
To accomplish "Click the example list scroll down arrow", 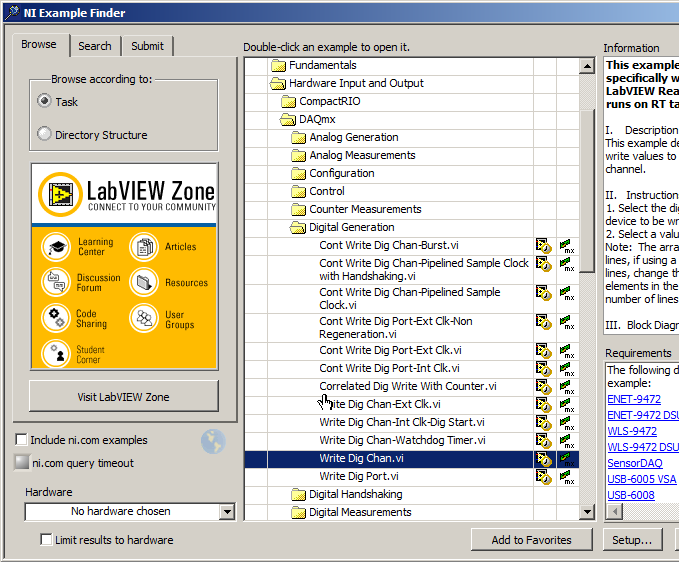I will [587, 512].
